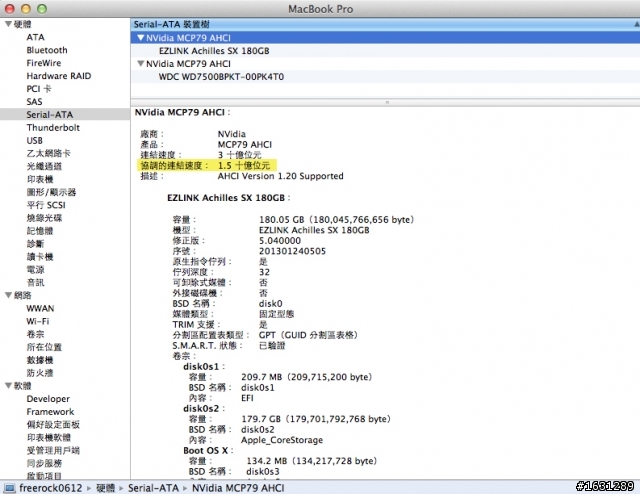640x494 pixels.
Task: Click the serial number 20130124O5O5
Action: 292,251
